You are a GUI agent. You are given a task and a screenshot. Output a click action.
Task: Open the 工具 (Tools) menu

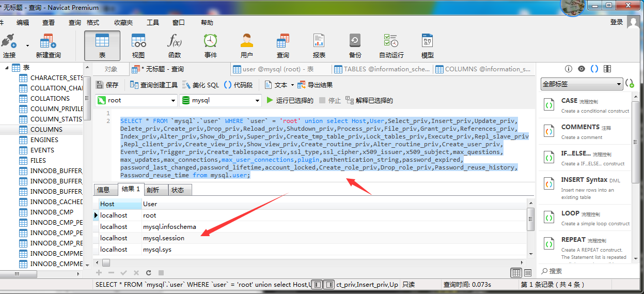click(x=153, y=23)
